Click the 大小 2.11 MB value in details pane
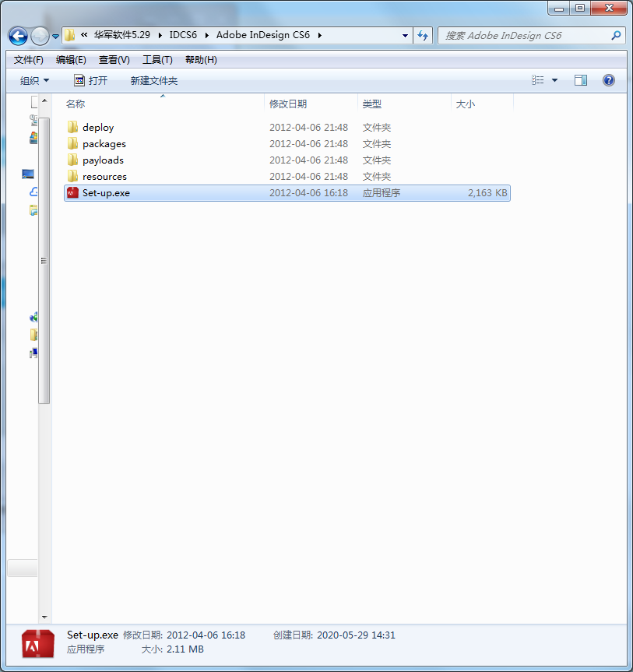 point(185,649)
